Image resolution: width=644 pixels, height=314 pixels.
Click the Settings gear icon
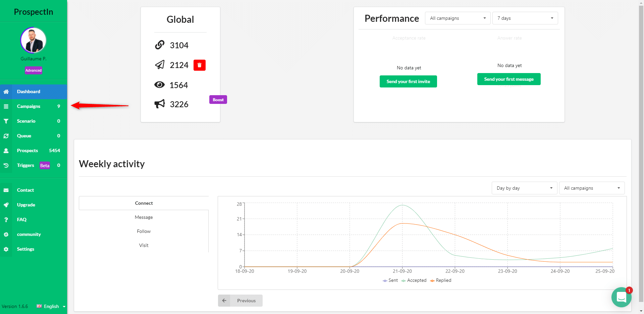[x=6, y=249]
